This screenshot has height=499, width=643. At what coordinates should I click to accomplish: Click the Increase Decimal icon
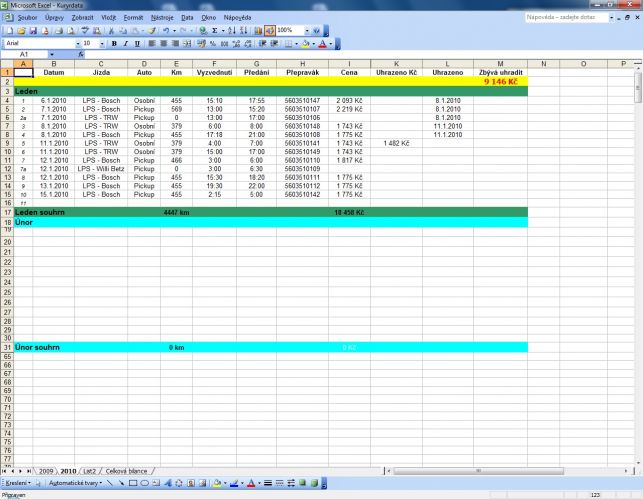point(236,43)
